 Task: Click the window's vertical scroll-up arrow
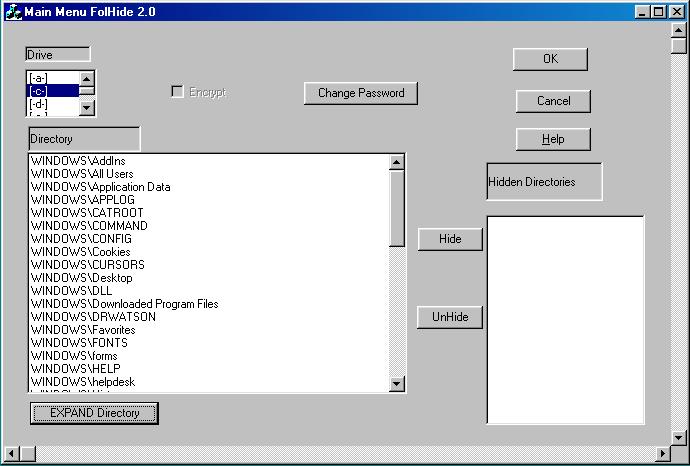pos(679,30)
